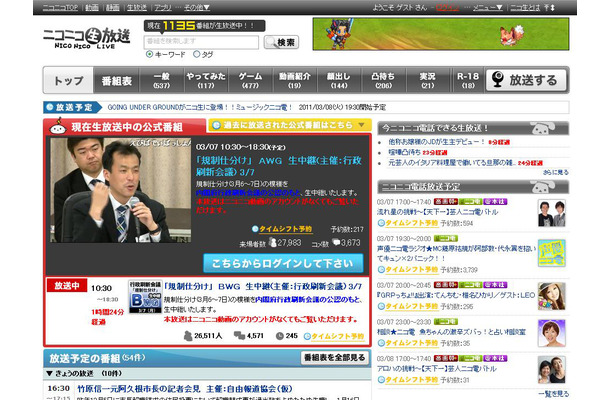Open the 凸待ち (206) category tab
The image size is (610, 400).
pyautogui.click(x=383, y=81)
